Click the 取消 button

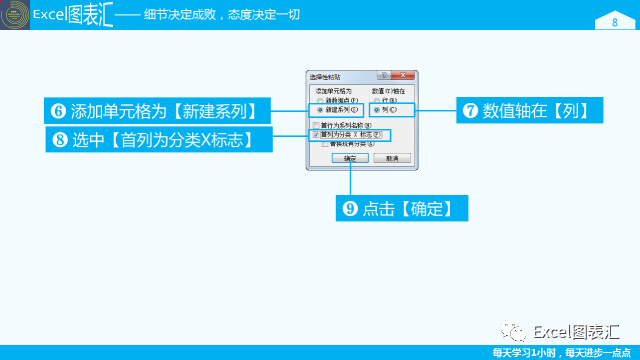(392, 158)
